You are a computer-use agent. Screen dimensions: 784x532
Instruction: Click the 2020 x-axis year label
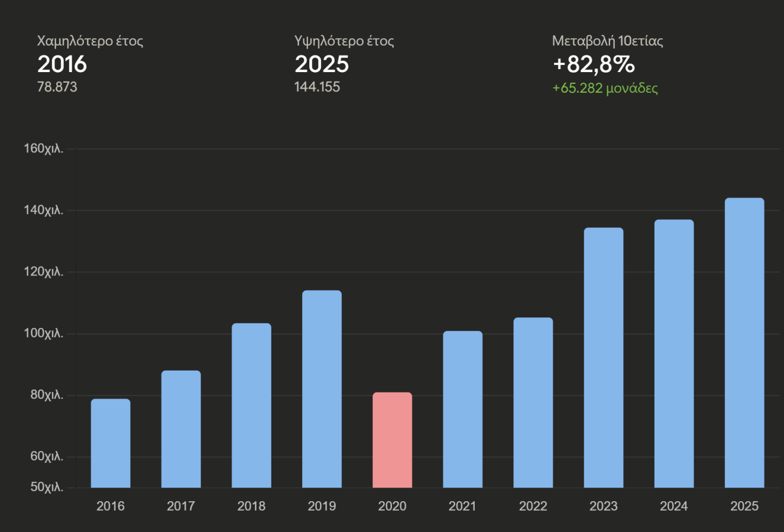pos(392,506)
